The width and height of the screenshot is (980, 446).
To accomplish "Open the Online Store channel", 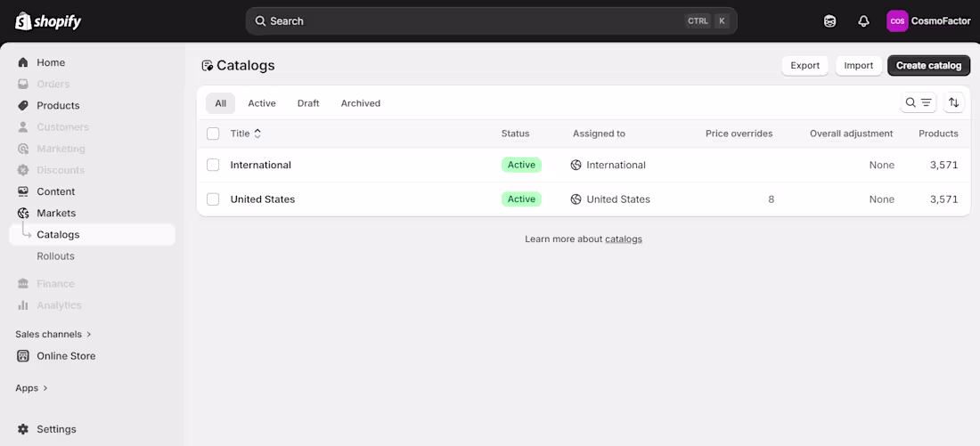I will [x=65, y=356].
